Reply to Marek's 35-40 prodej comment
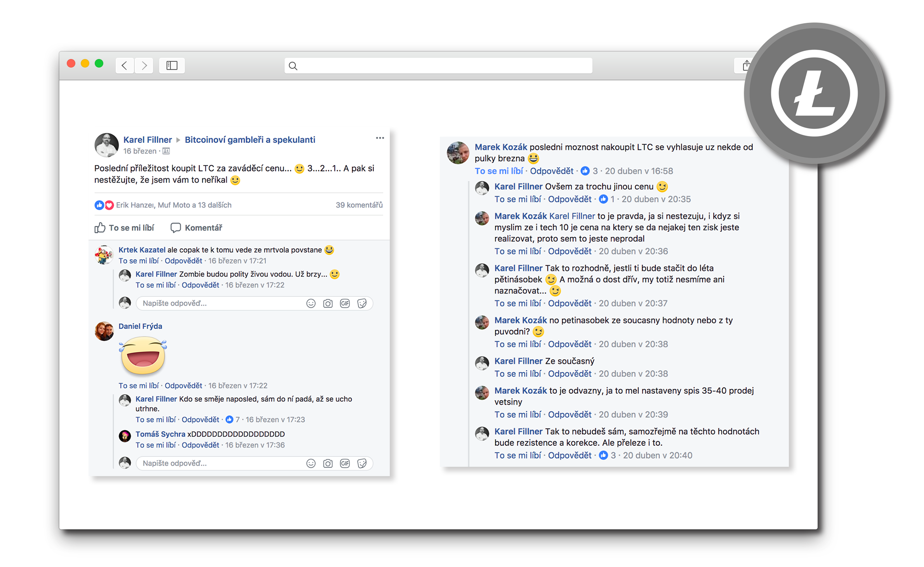The height and width of the screenshot is (567, 924). click(570, 414)
